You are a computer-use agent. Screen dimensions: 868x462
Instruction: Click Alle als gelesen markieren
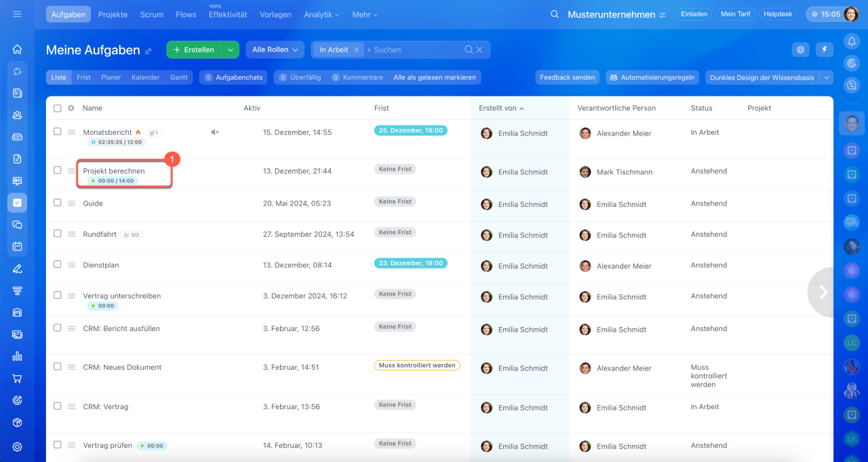[x=434, y=77]
